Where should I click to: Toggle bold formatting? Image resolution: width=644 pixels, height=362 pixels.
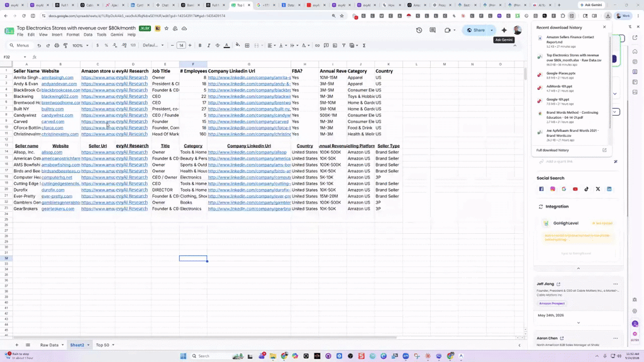(x=200, y=45)
